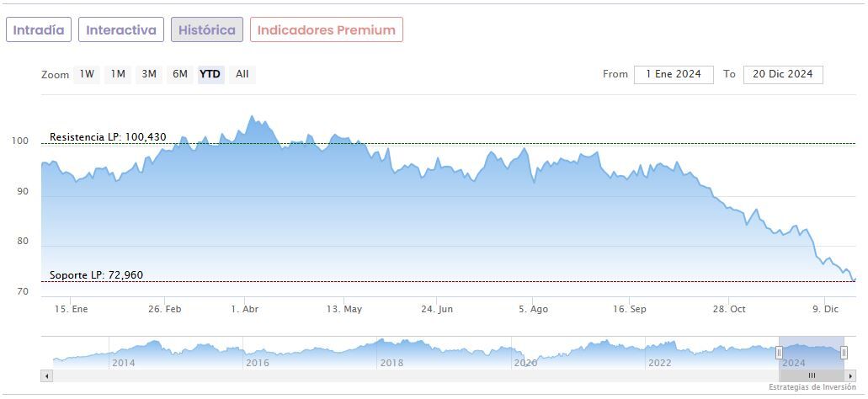Click the From date field
Viewport: 868px width, 399px height.
tap(674, 74)
